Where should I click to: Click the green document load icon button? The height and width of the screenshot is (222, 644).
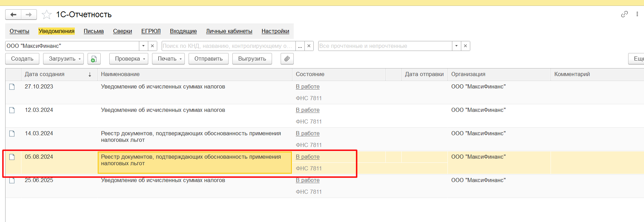(94, 59)
